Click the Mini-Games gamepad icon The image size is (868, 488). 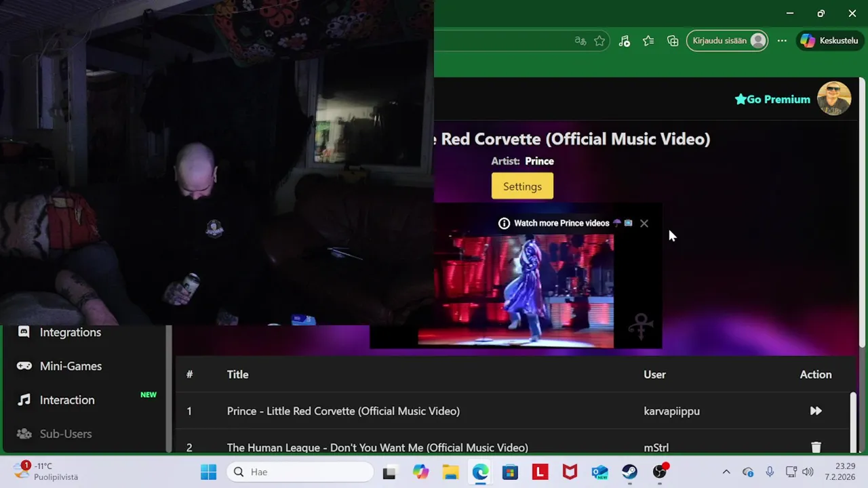[24, 366]
